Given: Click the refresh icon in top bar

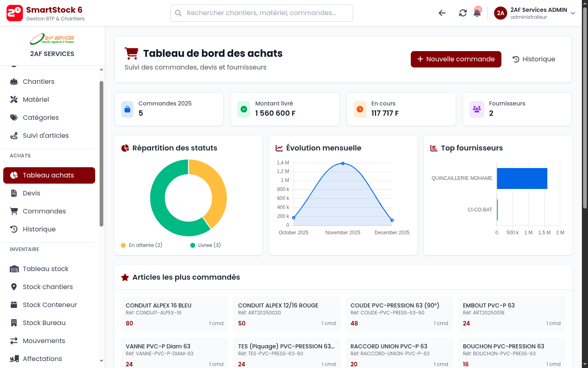Looking at the screenshot, I should pos(463,13).
